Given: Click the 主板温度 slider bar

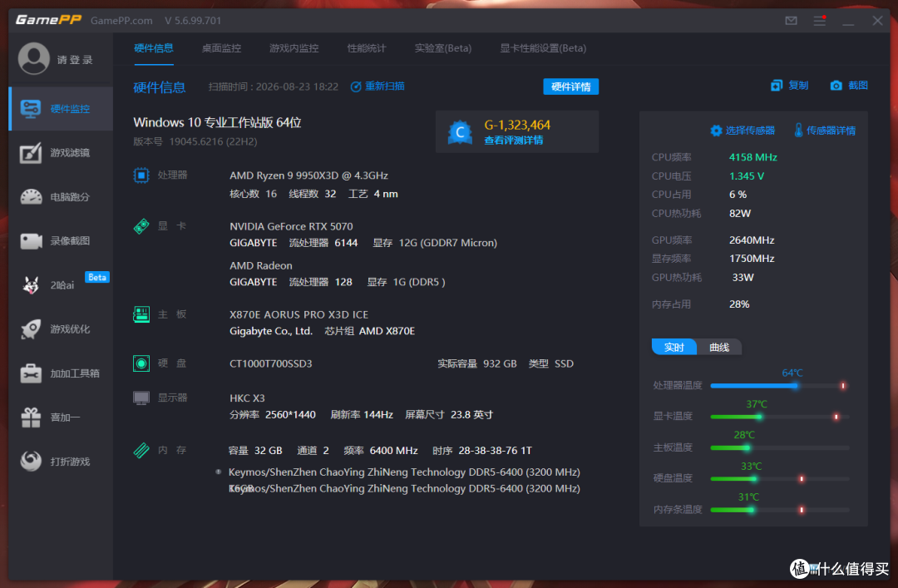Looking at the screenshot, I should tap(779, 447).
